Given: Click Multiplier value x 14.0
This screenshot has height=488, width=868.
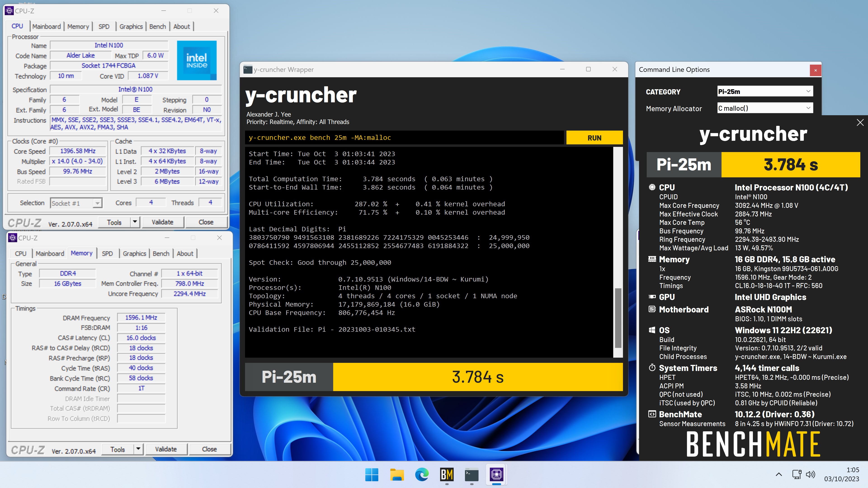Looking at the screenshot, I should (78, 161).
